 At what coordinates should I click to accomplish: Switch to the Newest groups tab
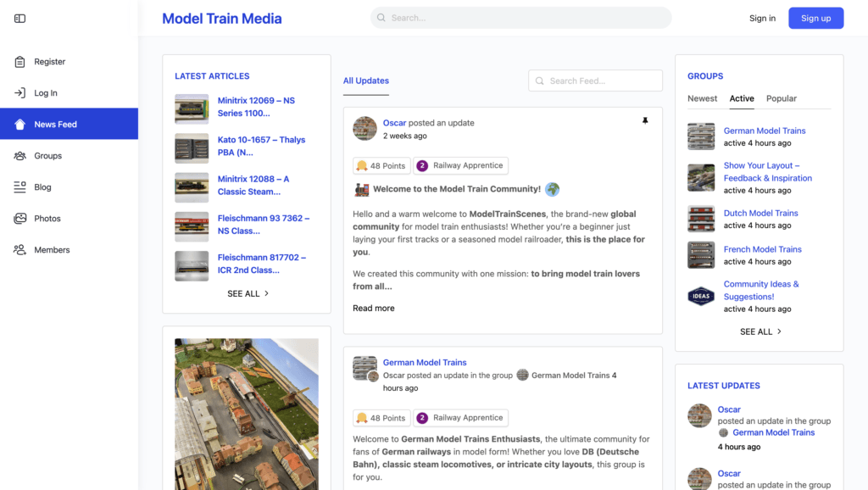[702, 98]
